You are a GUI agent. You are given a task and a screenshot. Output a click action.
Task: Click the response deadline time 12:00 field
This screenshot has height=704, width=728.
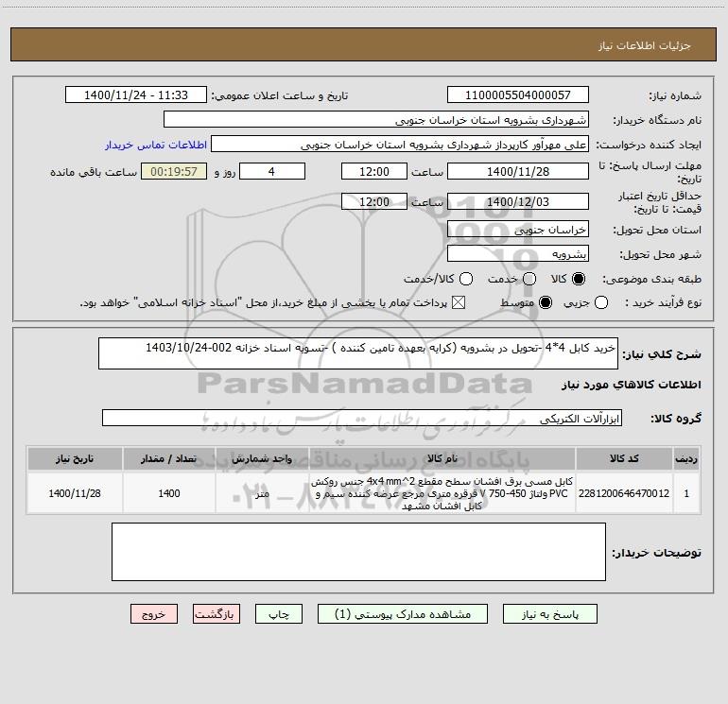click(374, 171)
